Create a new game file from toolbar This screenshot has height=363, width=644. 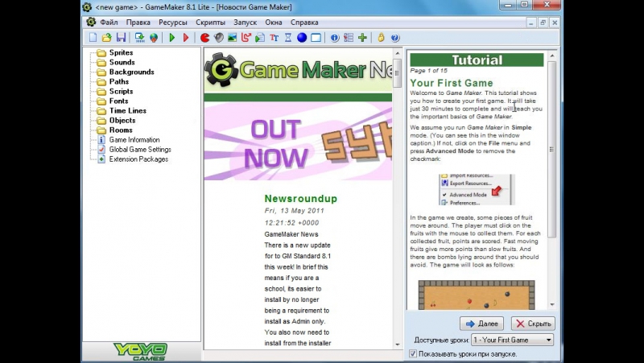pos(93,38)
